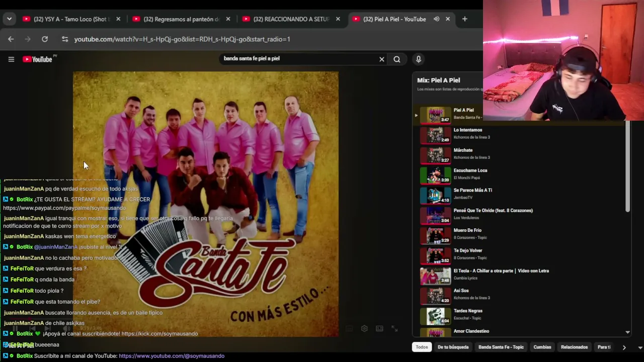The image size is (644, 362).
Task: Play Se Parece Más A Ti
Action: click(x=473, y=191)
